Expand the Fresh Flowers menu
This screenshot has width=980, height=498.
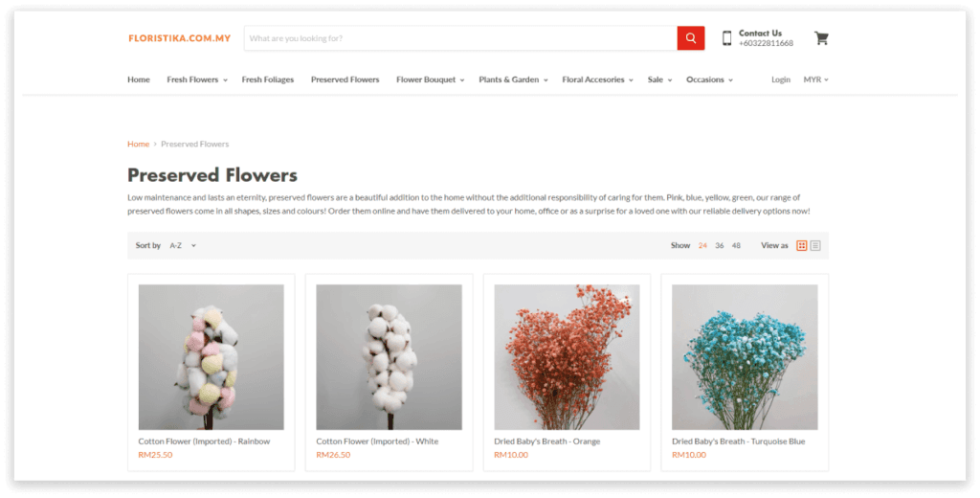click(197, 79)
